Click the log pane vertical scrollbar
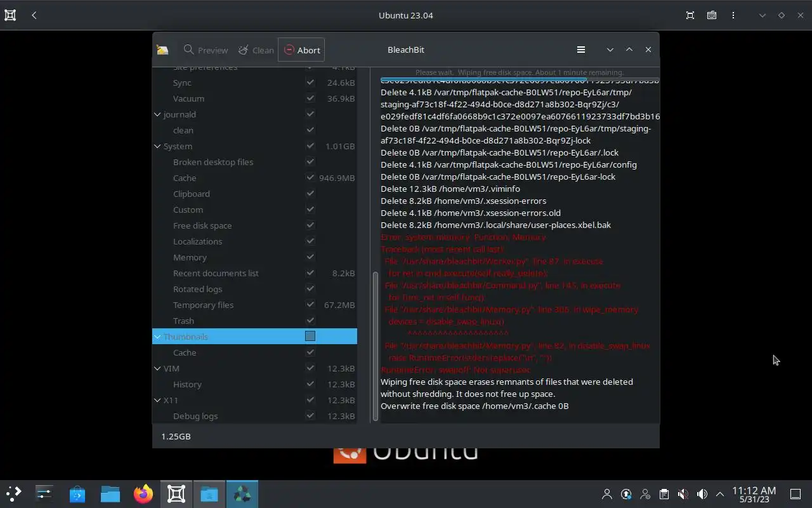812x508 pixels. pyautogui.click(x=375, y=346)
